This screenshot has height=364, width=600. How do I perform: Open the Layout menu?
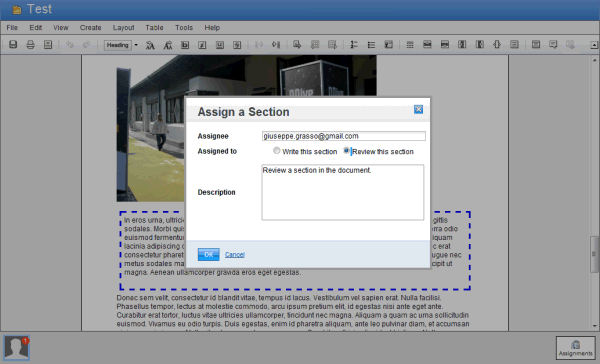point(124,28)
